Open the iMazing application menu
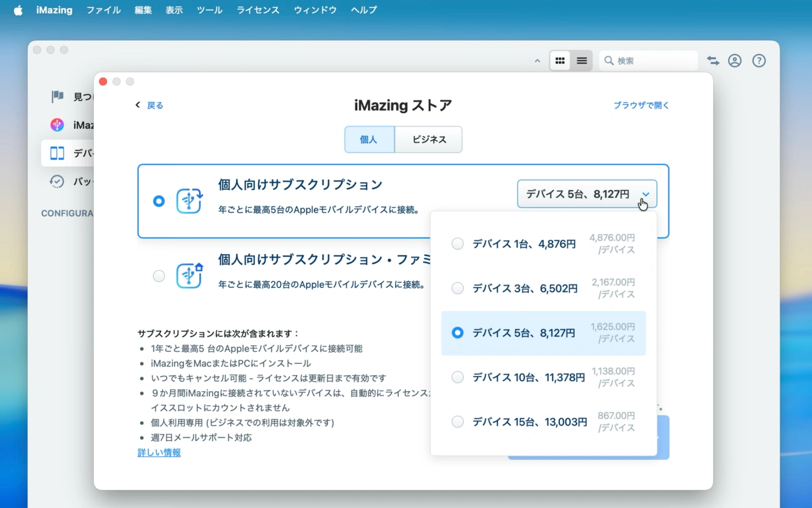 (x=54, y=10)
